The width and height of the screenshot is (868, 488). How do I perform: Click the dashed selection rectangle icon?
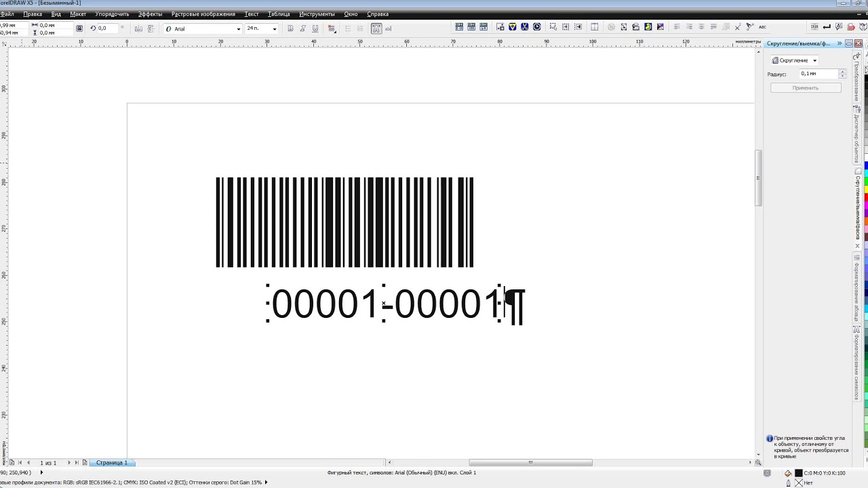pyautogui.click(x=553, y=27)
